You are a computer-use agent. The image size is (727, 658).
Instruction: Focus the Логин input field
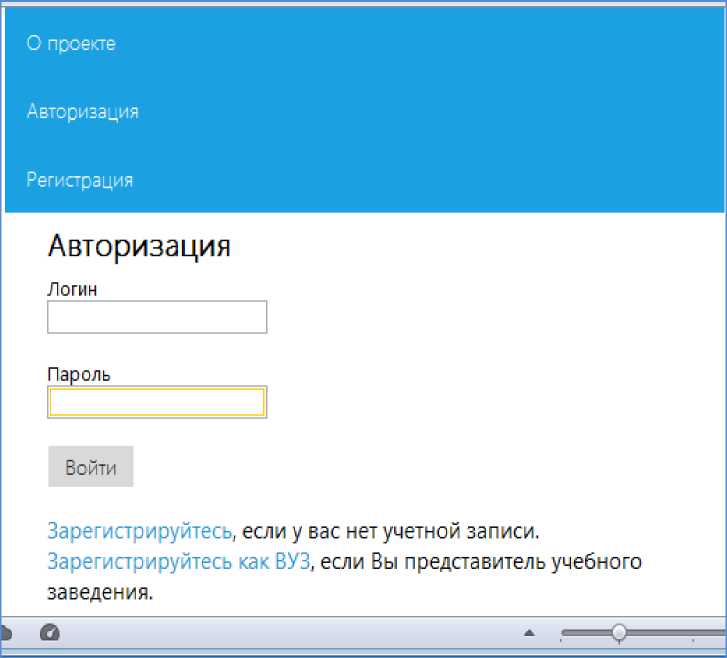[157, 317]
